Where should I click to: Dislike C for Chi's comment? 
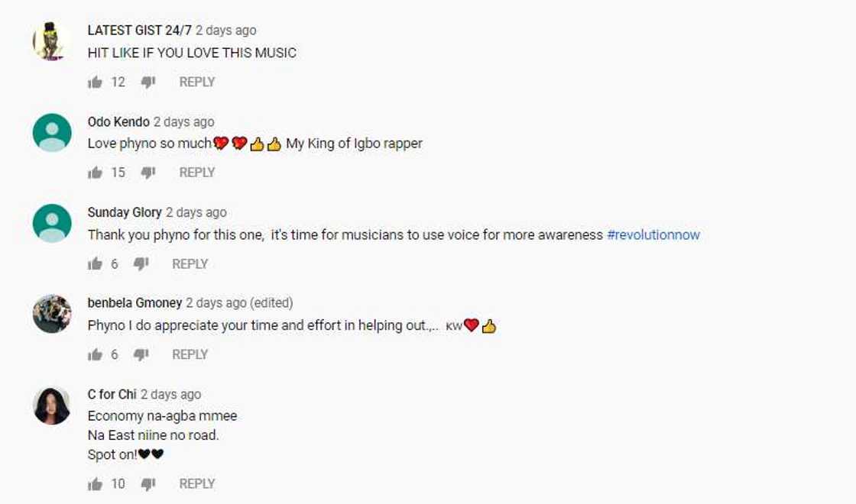click(148, 484)
